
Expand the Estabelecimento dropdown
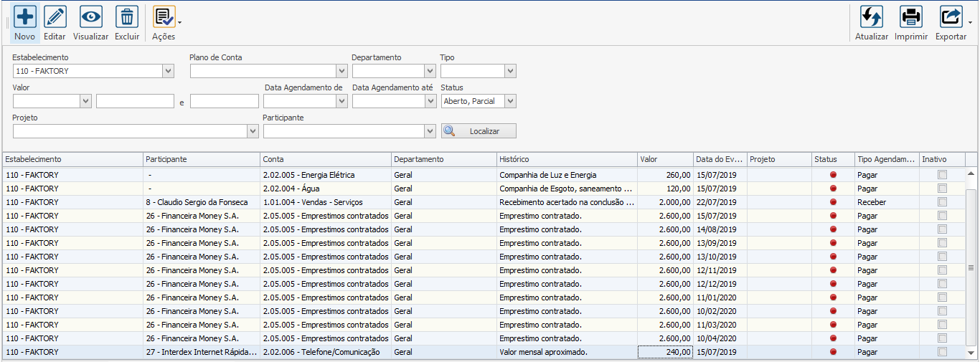click(x=168, y=71)
